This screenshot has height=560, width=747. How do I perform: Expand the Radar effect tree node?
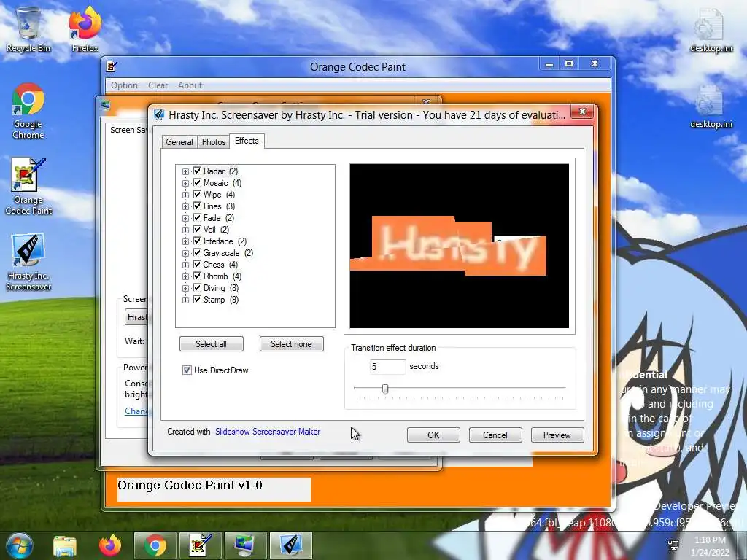(x=185, y=171)
